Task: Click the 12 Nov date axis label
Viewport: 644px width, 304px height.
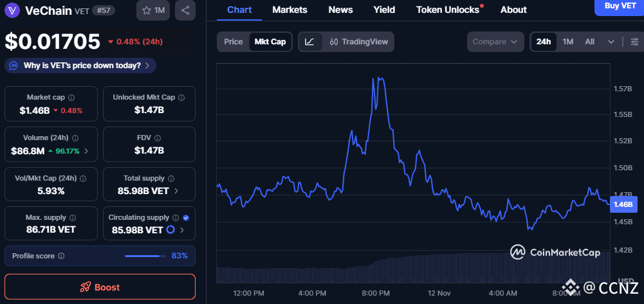Action: (x=439, y=293)
